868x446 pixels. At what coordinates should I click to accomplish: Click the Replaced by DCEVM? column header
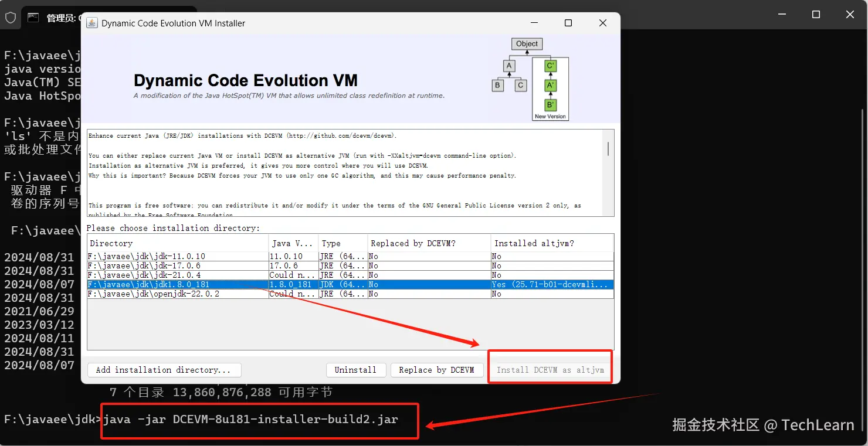coord(429,243)
